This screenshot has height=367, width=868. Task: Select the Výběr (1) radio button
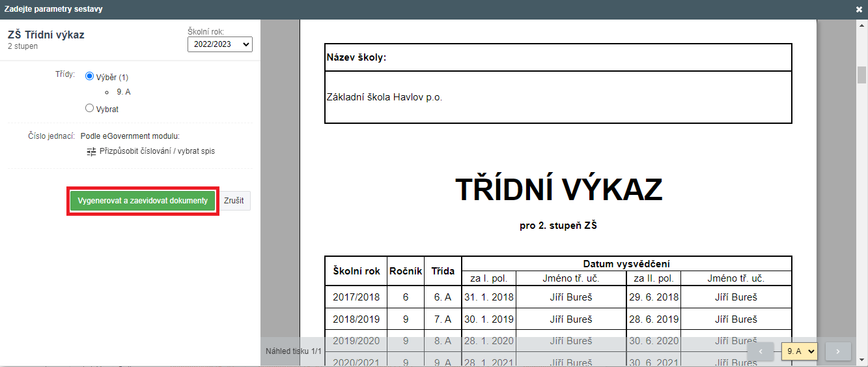pos(90,76)
